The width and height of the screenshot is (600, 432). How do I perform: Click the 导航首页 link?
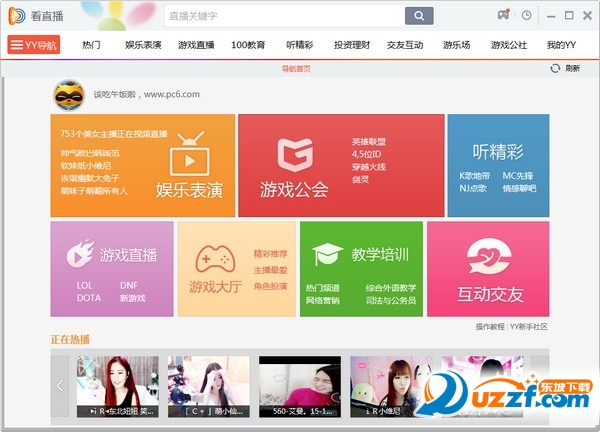296,69
